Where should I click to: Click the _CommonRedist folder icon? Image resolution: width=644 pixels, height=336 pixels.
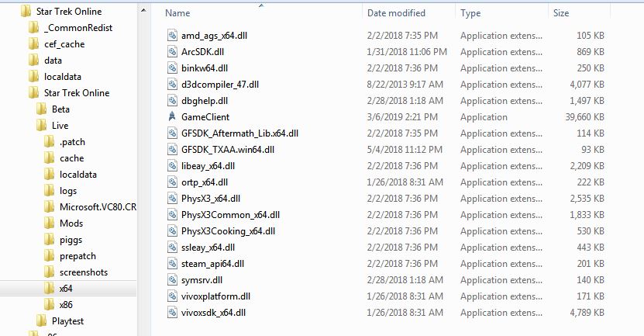click(x=33, y=28)
